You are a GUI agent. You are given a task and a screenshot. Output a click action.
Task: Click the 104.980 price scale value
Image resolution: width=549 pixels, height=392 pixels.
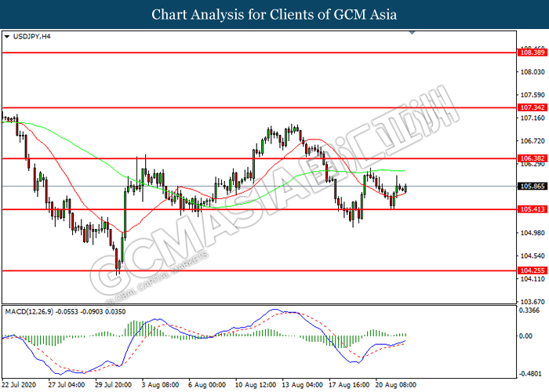tap(533, 233)
